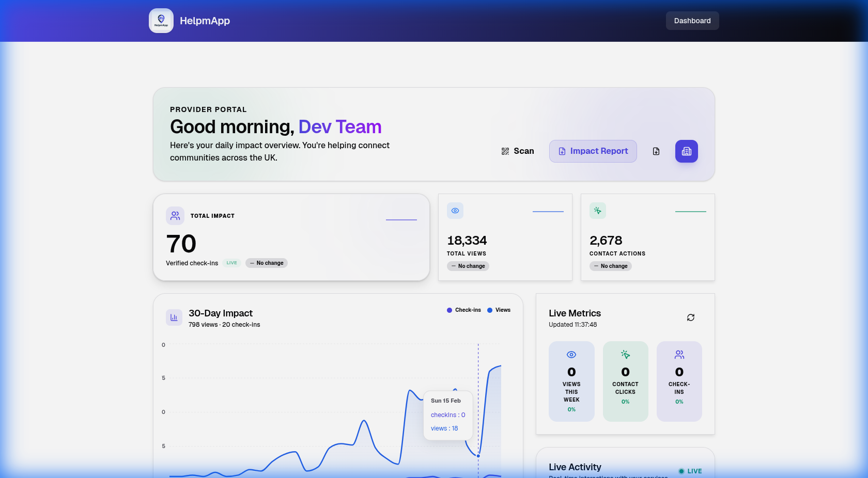This screenshot has width=868, height=478.
Task: Toggle the Views series in the chart legend
Action: 498,310
